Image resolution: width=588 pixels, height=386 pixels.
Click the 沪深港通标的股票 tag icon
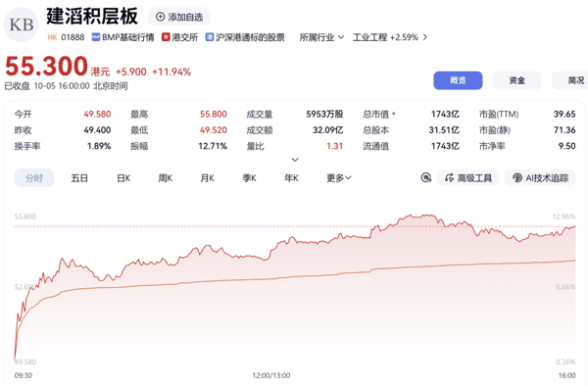pos(210,37)
